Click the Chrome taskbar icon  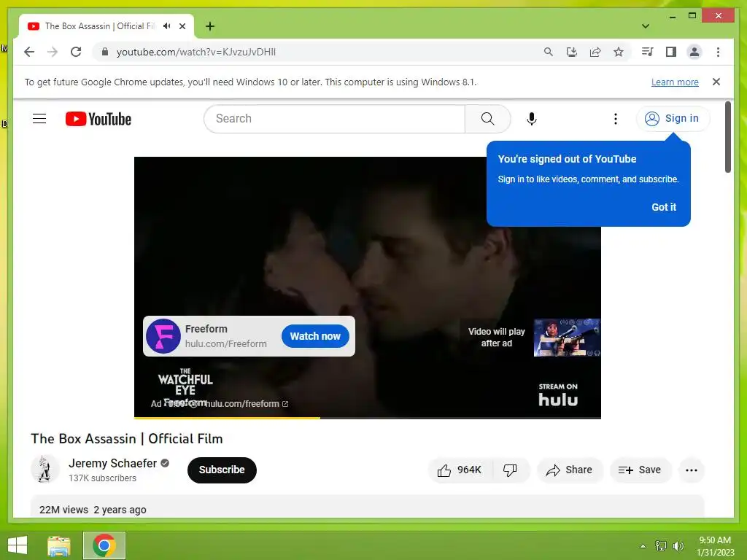point(104,545)
